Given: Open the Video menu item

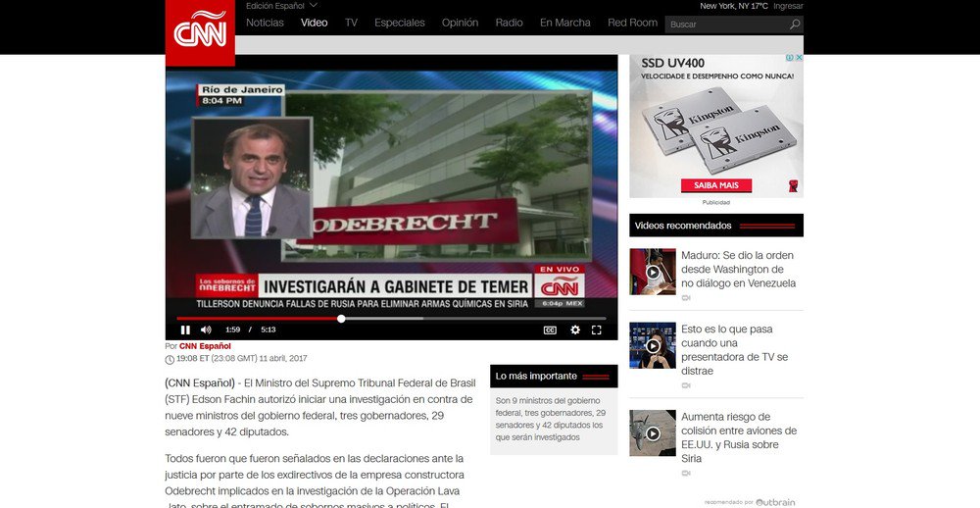Looking at the screenshot, I should 314,23.
